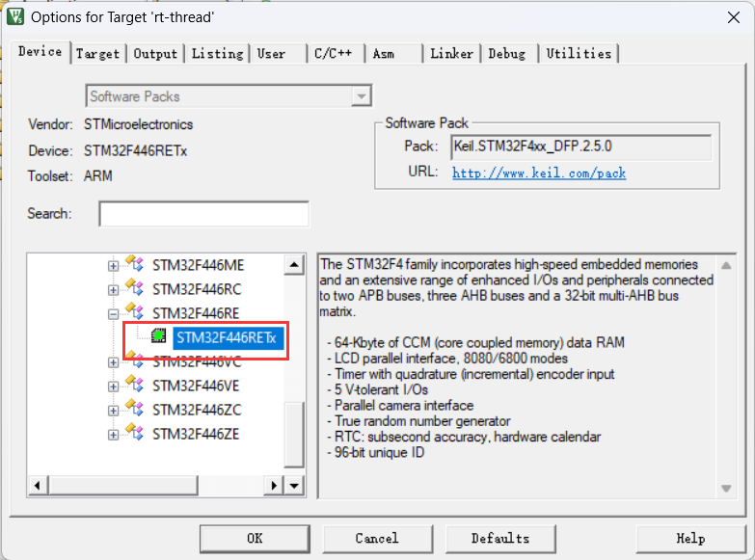Select the Device tab
Screen dimensions: 755x560
pos(40,51)
